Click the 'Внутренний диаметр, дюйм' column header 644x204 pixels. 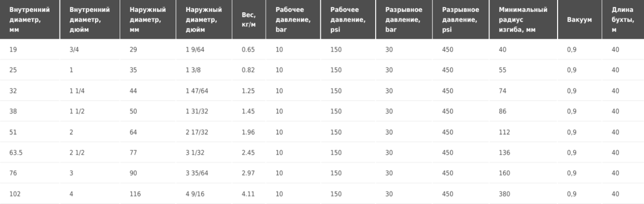click(x=91, y=20)
